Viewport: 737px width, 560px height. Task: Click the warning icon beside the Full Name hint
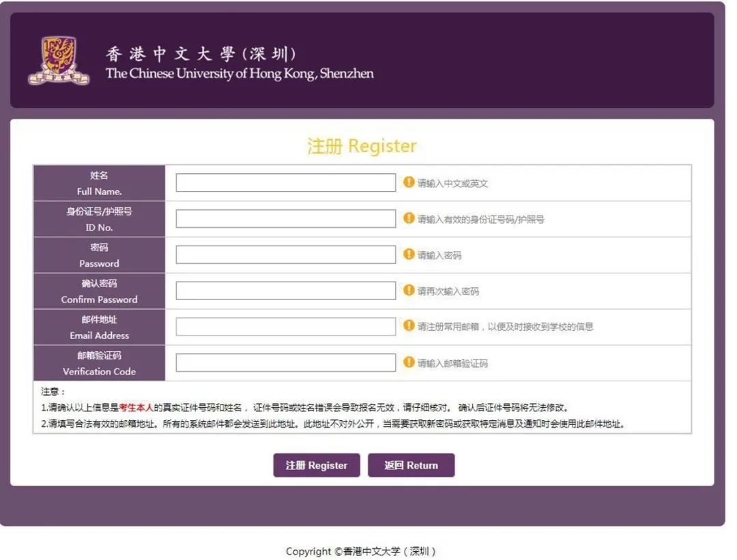(x=409, y=182)
